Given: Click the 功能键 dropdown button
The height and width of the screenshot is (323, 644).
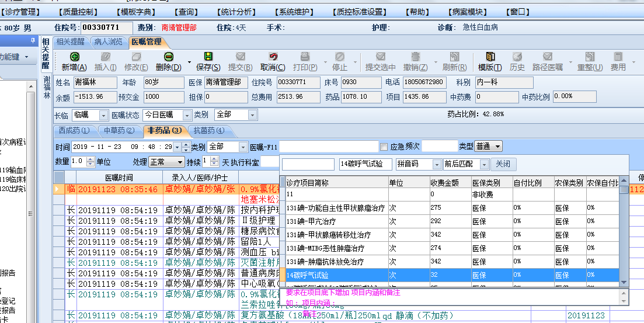Looking at the screenshot, I should point(15,57).
